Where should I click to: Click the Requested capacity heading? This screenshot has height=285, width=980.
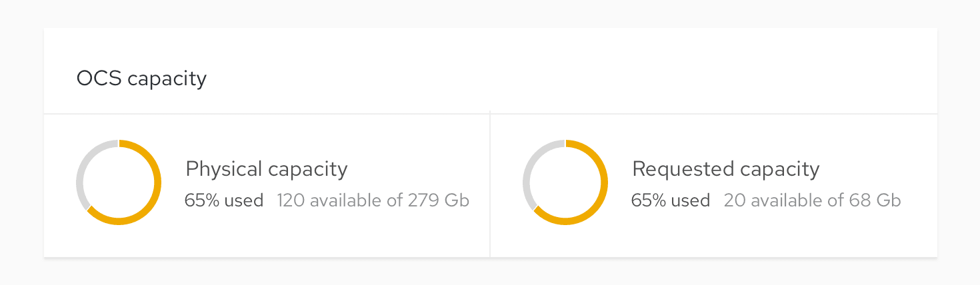pyautogui.click(x=725, y=169)
